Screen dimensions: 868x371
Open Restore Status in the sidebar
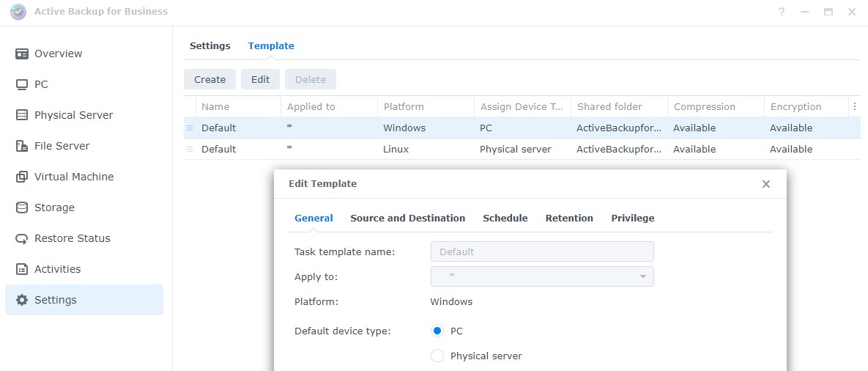coord(84,239)
